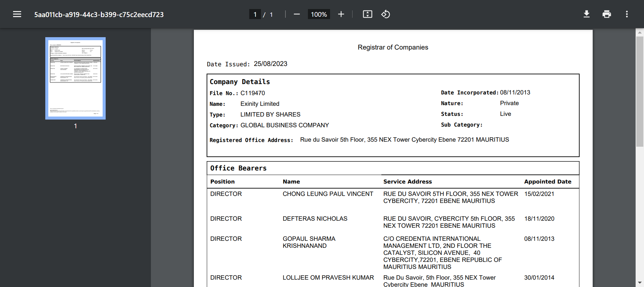Click the Type label in Company Details
644x287 pixels.
[x=217, y=115]
